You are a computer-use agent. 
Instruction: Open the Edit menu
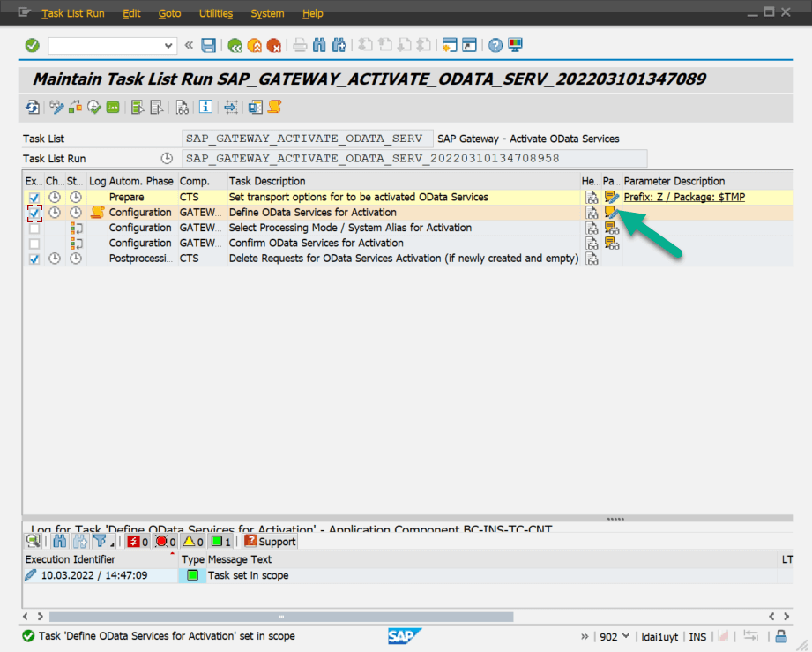(x=131, y=13)
